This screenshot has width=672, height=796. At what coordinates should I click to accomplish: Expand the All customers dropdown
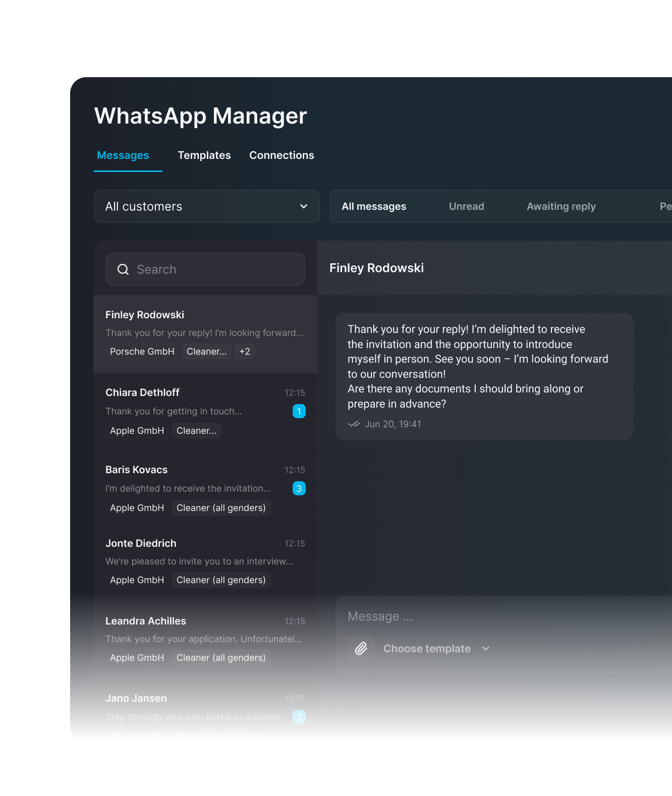[x=207, y=206]
